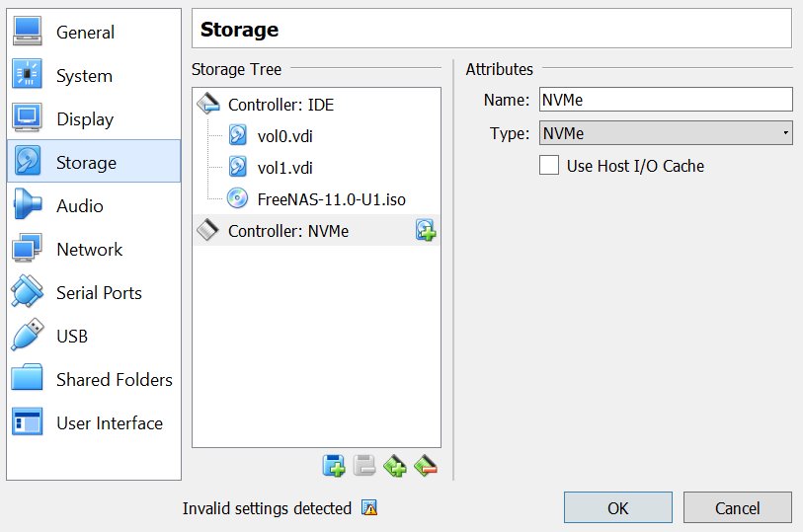Add storage attachment with green plus diamond

(395, 466)
